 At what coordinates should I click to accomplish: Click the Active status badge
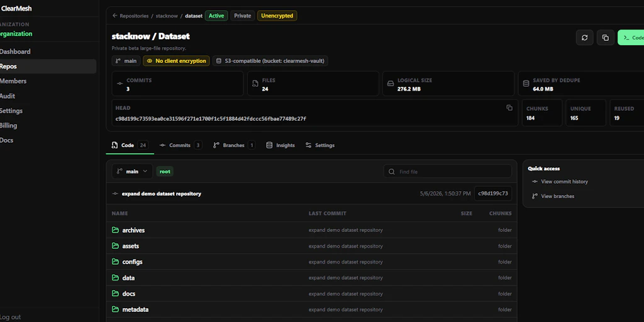click(x=216, y=16)
